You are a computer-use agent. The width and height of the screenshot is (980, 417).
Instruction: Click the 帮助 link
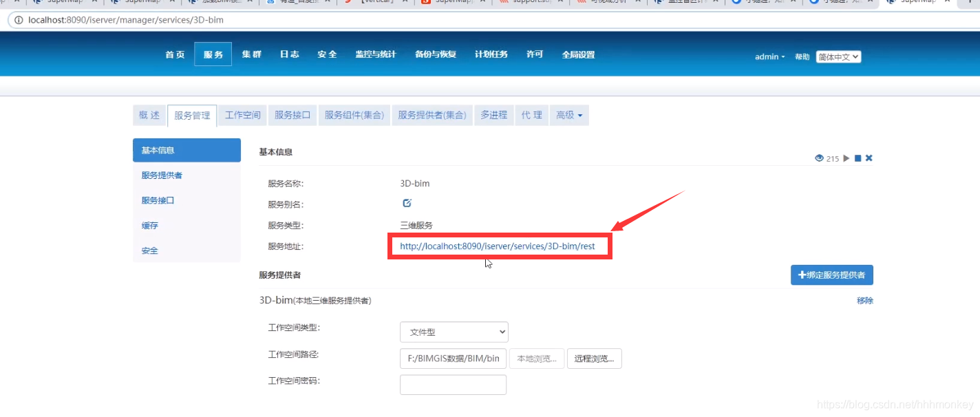pyautogui.click(x=802, y=57)
